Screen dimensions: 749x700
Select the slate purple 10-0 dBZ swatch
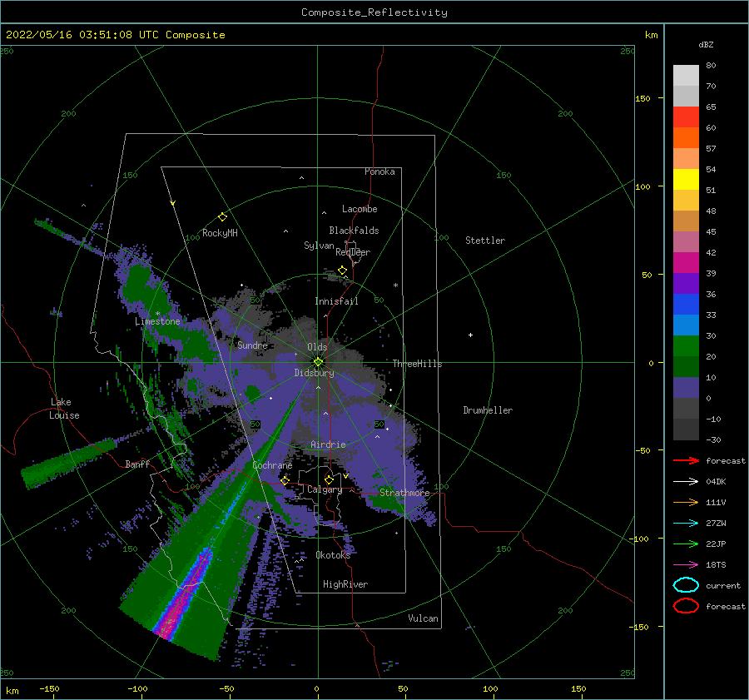(x=686, y=388)
